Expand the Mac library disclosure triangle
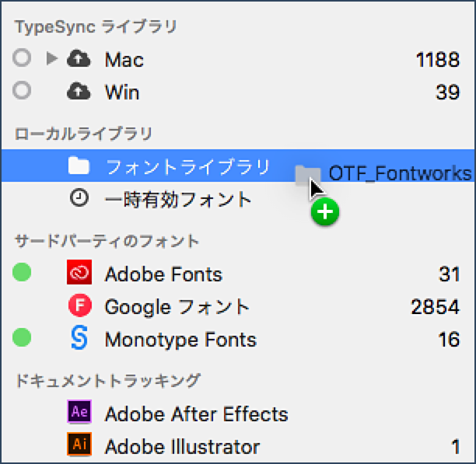 pyautogui.click(x=52, y=58)
